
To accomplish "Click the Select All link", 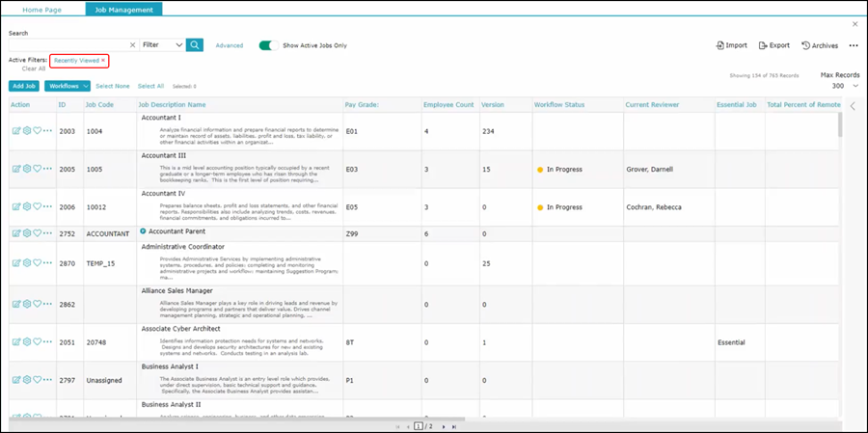I will click(150, 86).
